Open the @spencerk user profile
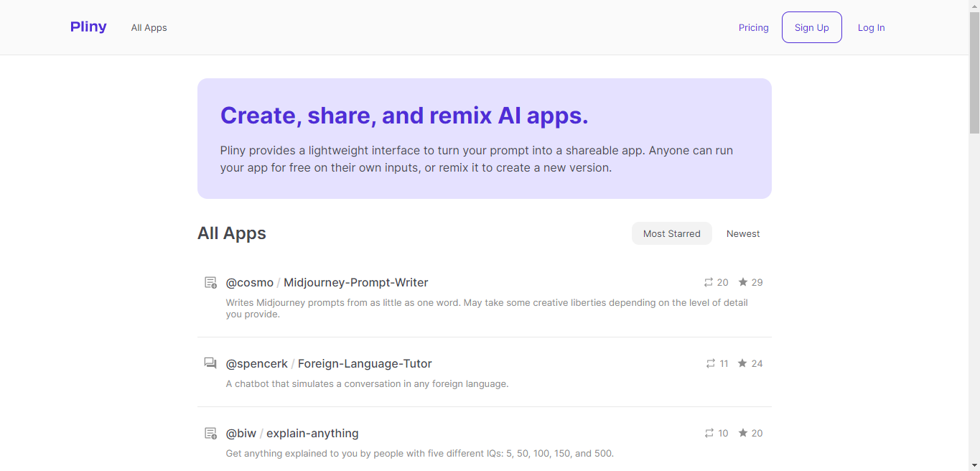Screen dimensions: 980x471 (256, 364)
